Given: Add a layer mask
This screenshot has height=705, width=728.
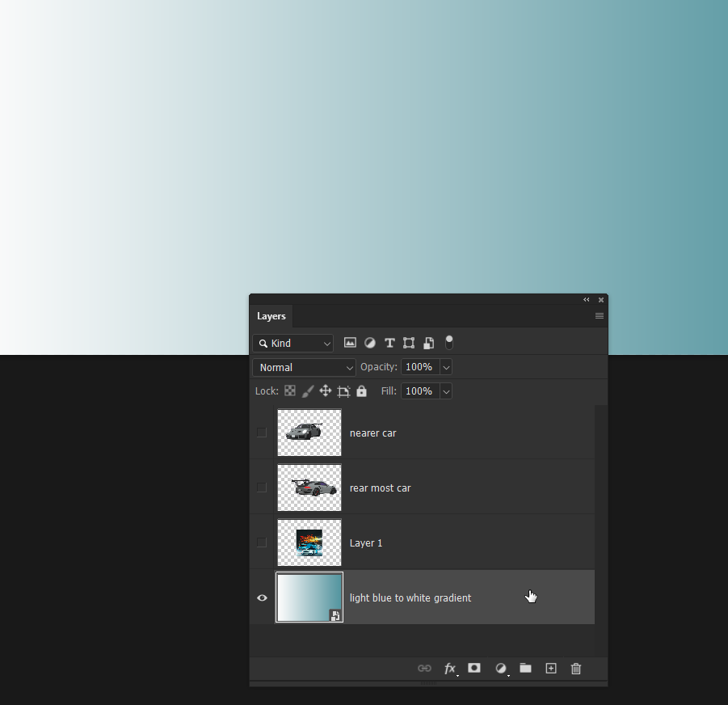Looking at the screenshot, I should coord(474,669).
